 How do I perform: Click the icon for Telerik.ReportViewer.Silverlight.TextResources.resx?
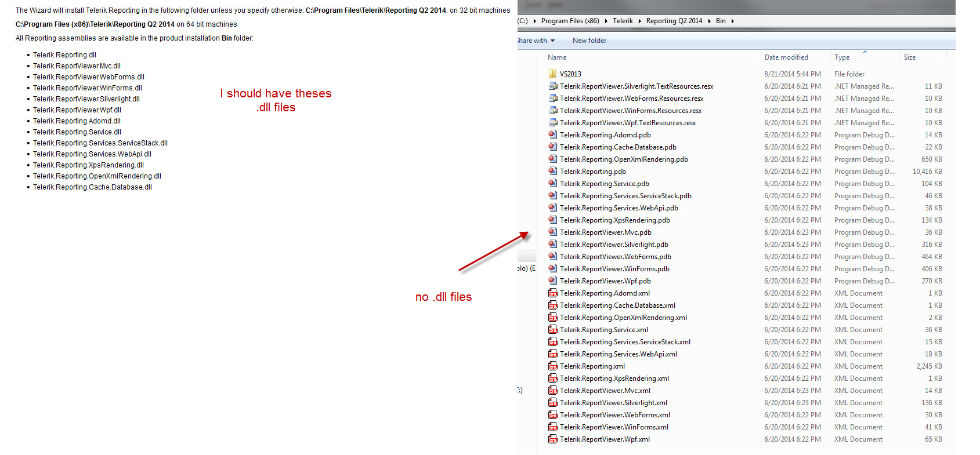[x=552, y=86]
